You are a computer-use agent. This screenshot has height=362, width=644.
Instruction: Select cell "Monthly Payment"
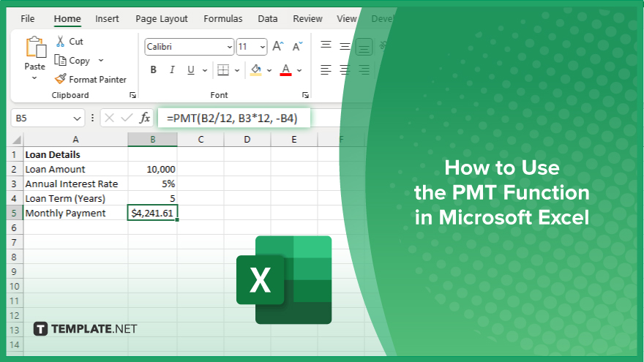coord(75,213)
